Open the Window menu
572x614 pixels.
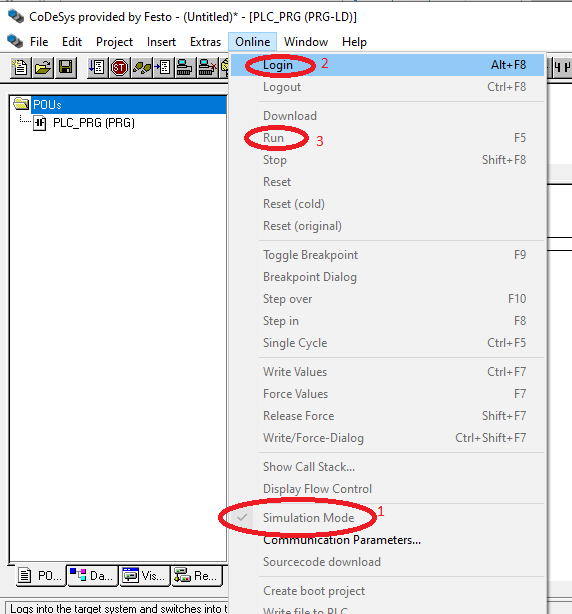tap(306, 42)
